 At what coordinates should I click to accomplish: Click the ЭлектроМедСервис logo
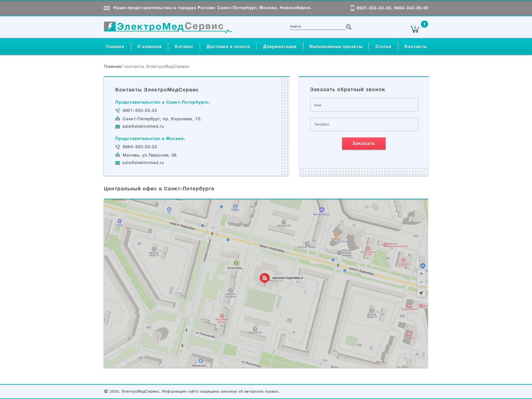(168, 27)
